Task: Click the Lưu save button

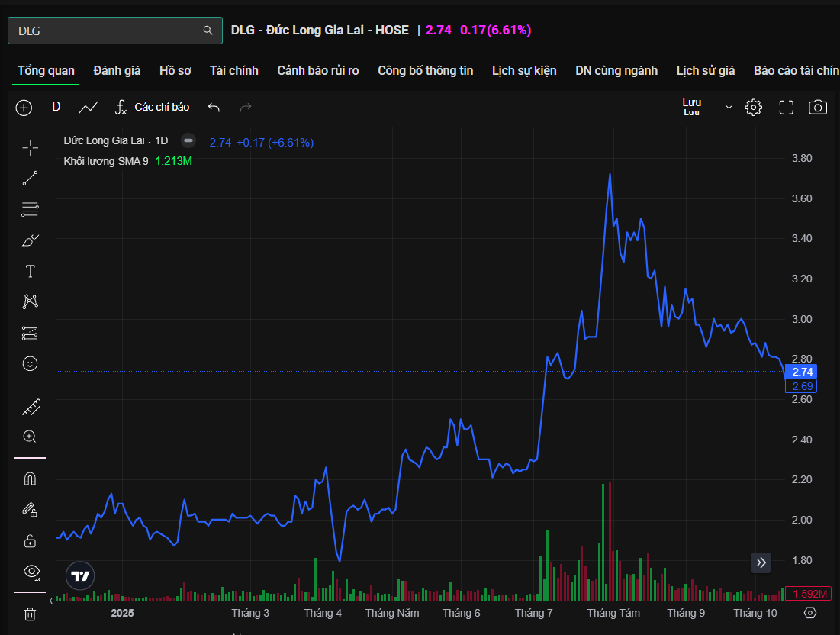Action: tap(691, 107)
